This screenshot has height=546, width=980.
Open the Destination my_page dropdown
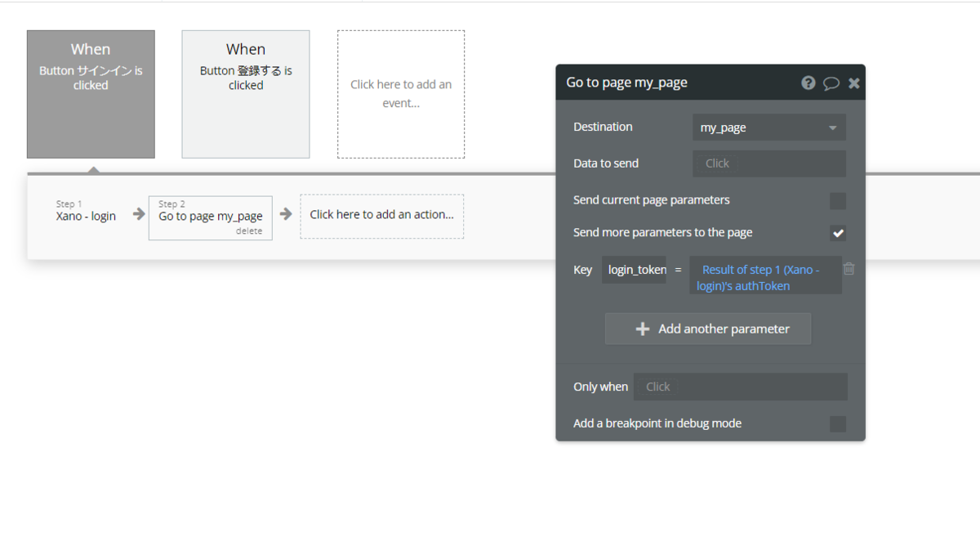[x=768, y=128]
